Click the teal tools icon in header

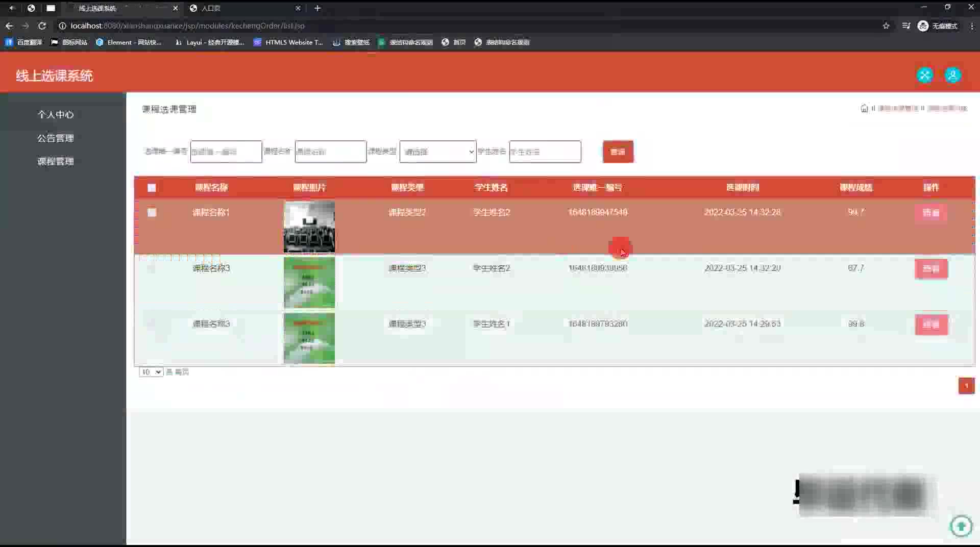pyautogui.click(x=924, y=75)
